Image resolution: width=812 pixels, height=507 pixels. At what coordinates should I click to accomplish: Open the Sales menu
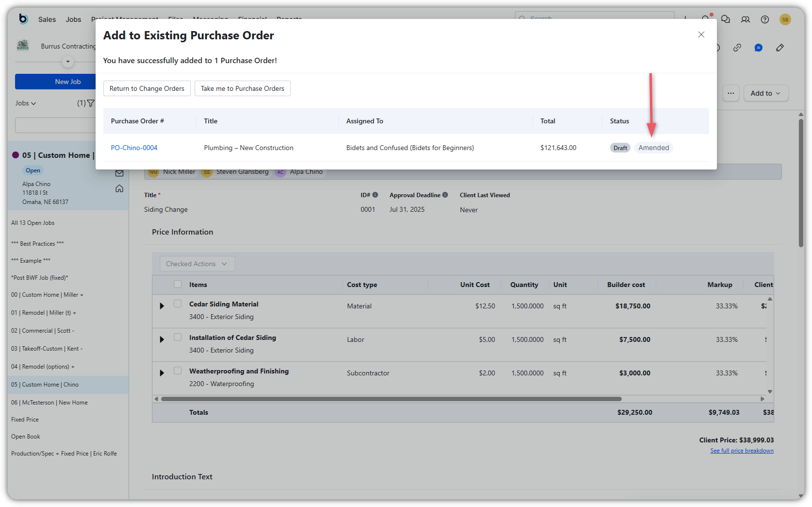click(47, 19)
